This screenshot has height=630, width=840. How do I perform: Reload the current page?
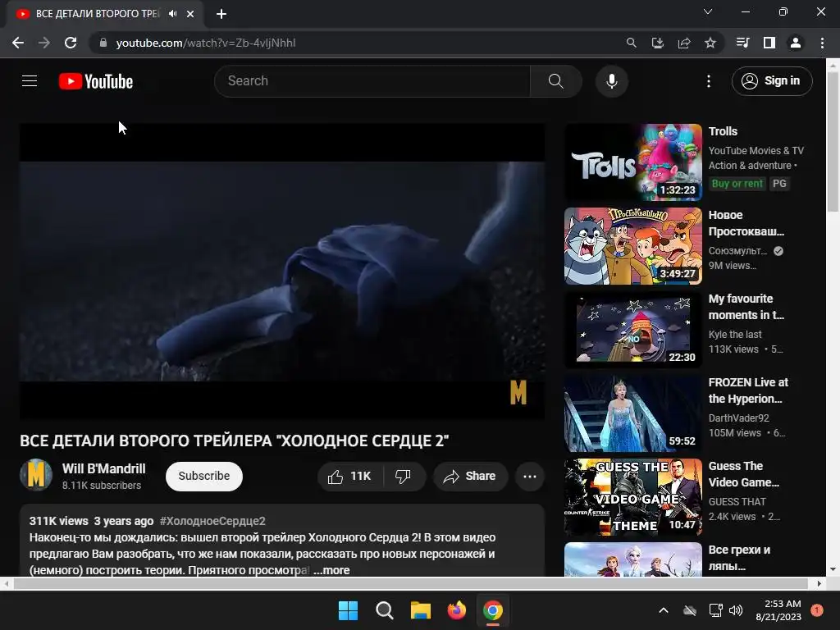tap(71, 43)
